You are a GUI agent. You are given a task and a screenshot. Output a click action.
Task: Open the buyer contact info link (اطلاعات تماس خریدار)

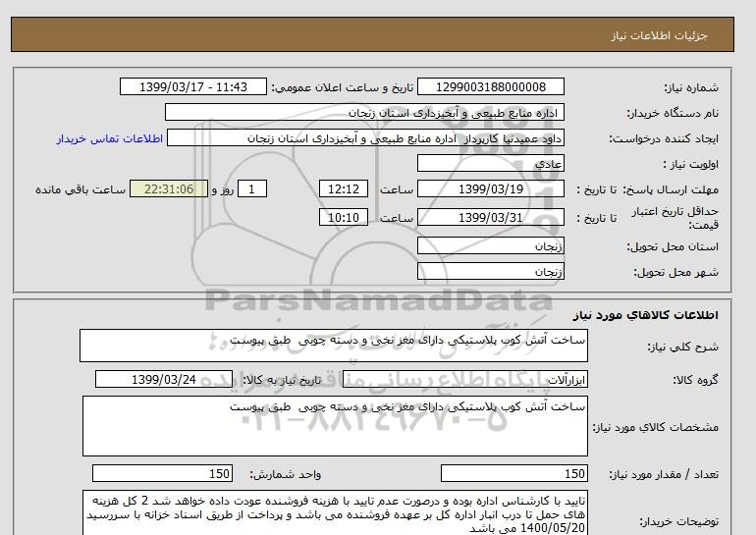click(110, 138)
